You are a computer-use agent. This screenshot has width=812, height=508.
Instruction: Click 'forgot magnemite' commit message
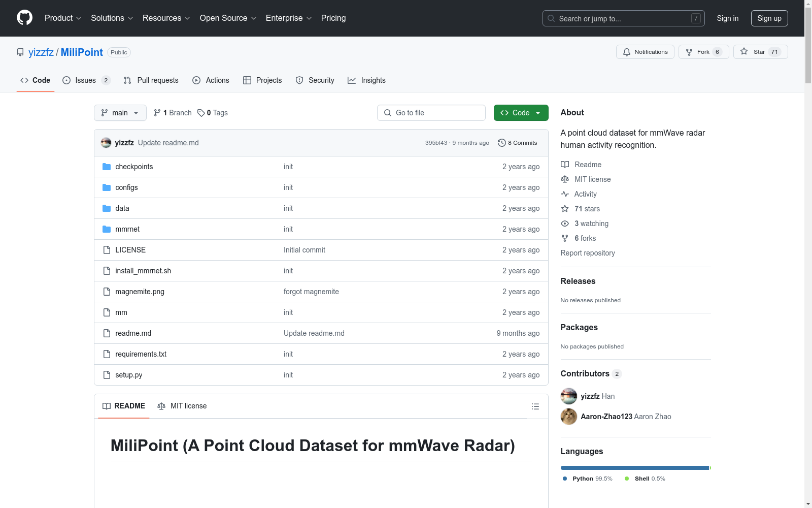311,292
